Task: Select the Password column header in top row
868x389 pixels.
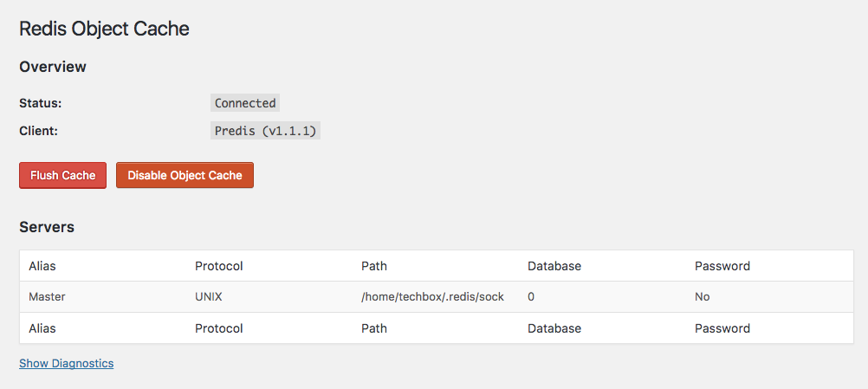Action: (722, 265)
